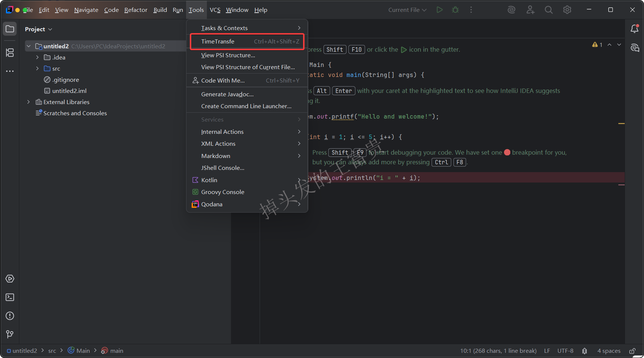The width and height of the screenshot is (644, 358).
Task: Collapse the untitled2 project root
Action: pyautogui.click(x=28, y=46)
